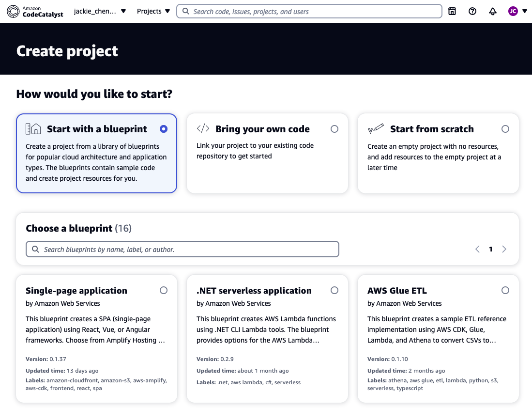Open the help question mark icon

pyautogui.click(x=472, y=11)
